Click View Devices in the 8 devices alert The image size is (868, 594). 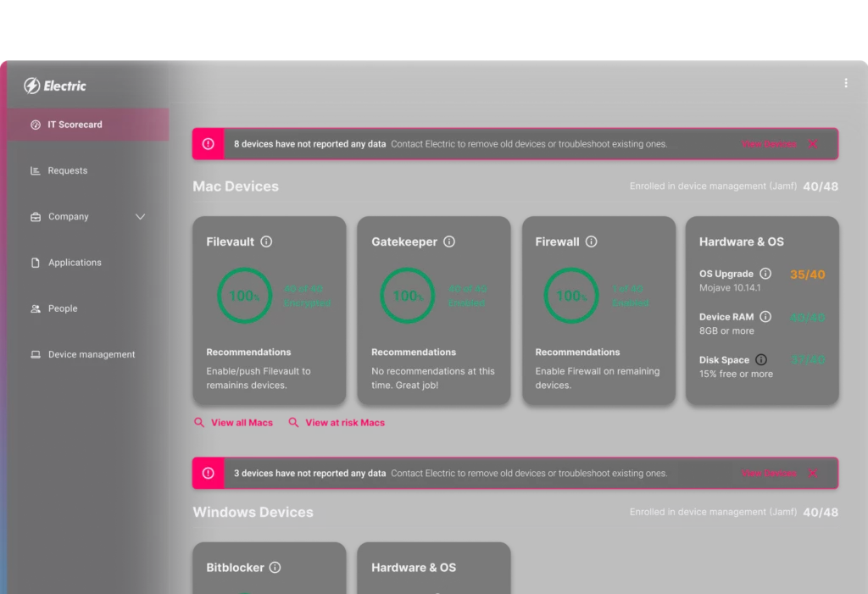(x=768, y=144)
